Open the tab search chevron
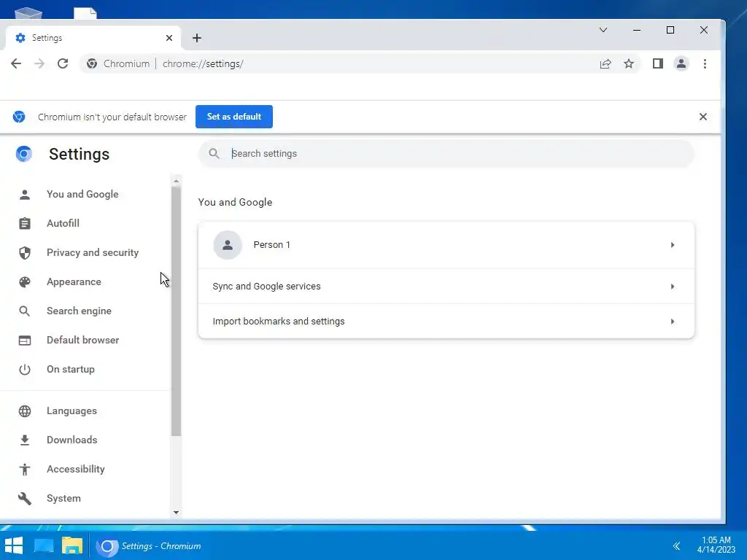The image size is (747, 560). tap(603, 30)
